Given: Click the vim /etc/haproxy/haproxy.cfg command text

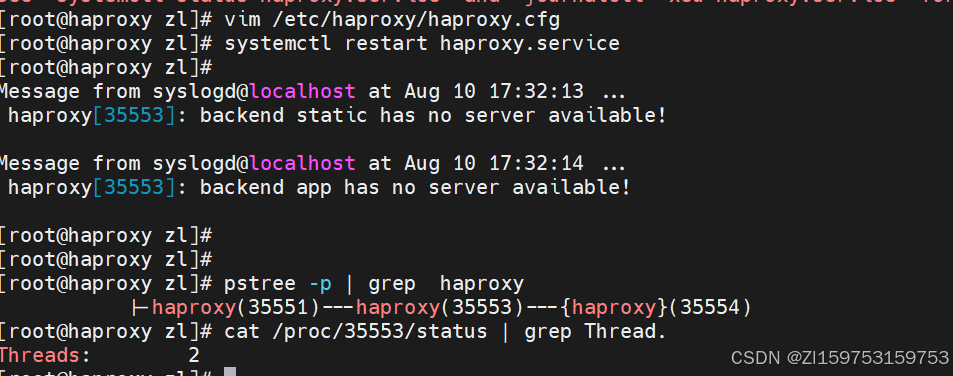Looking at the screenshot, I should [391, 21].
